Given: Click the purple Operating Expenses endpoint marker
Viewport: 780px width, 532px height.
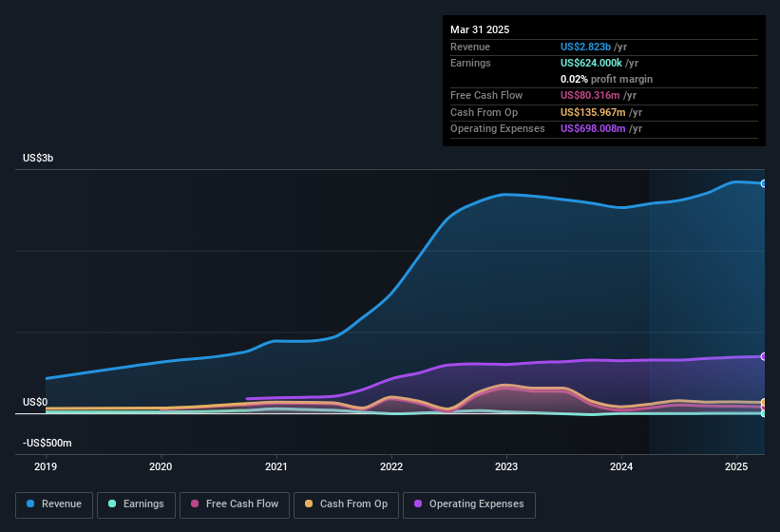Looking at the screenshot, I should coord(764,356).
